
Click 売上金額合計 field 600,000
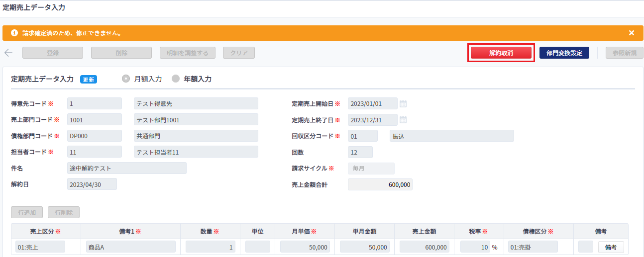pyautogui.click(x=380, y=184)
